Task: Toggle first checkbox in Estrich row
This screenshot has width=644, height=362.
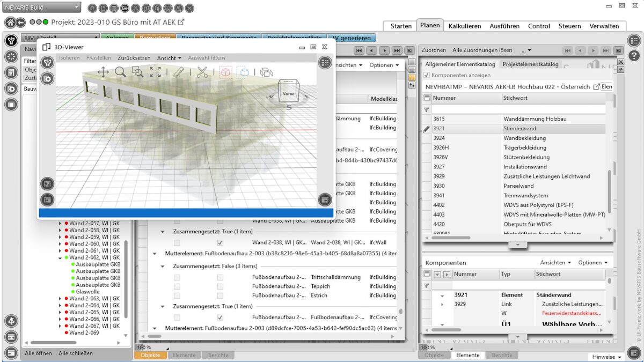Action: 177,295
